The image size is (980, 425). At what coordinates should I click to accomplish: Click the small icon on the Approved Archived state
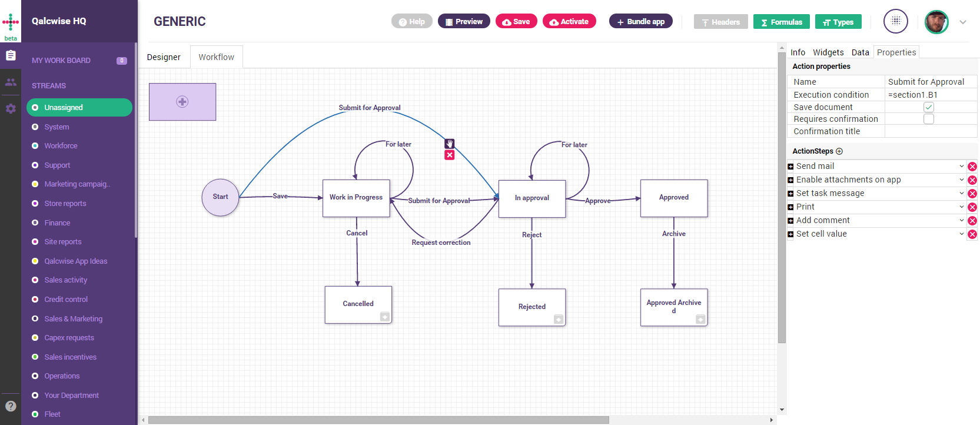(x=700, y=319)
